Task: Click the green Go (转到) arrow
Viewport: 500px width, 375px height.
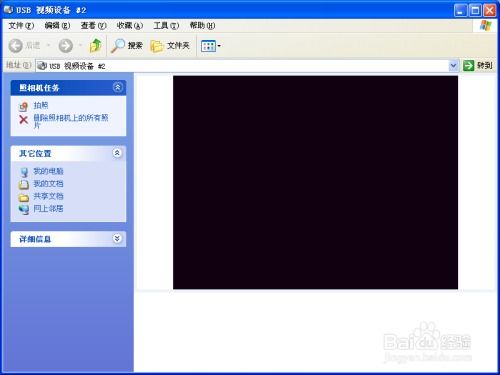Action: [468, 65]
